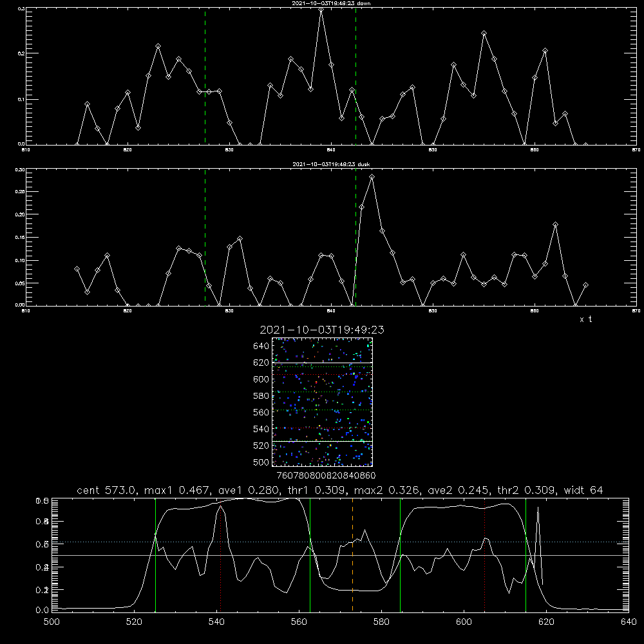Click the "640" tick label on the bottom plot's x-axis

tap(629, 622)
